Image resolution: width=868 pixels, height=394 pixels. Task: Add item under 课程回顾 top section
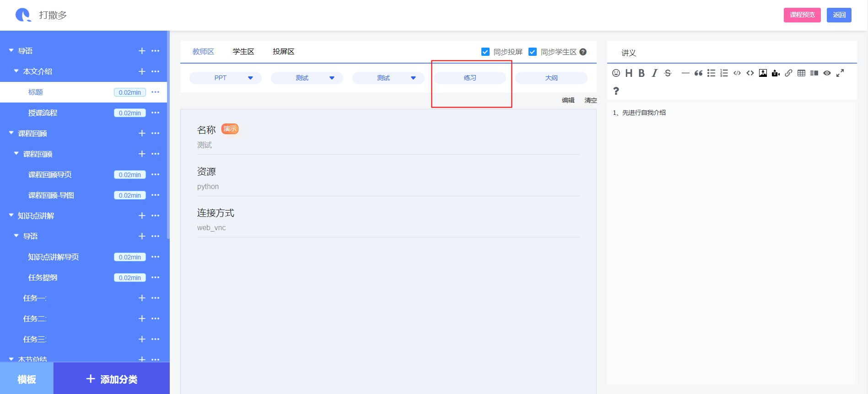pyautogui.click(x=142, y=133)
